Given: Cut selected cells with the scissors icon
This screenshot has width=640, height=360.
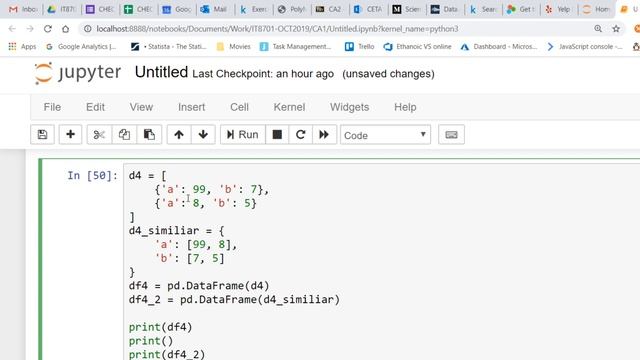Looking at the screenshot, I should [x=99, y=135].
